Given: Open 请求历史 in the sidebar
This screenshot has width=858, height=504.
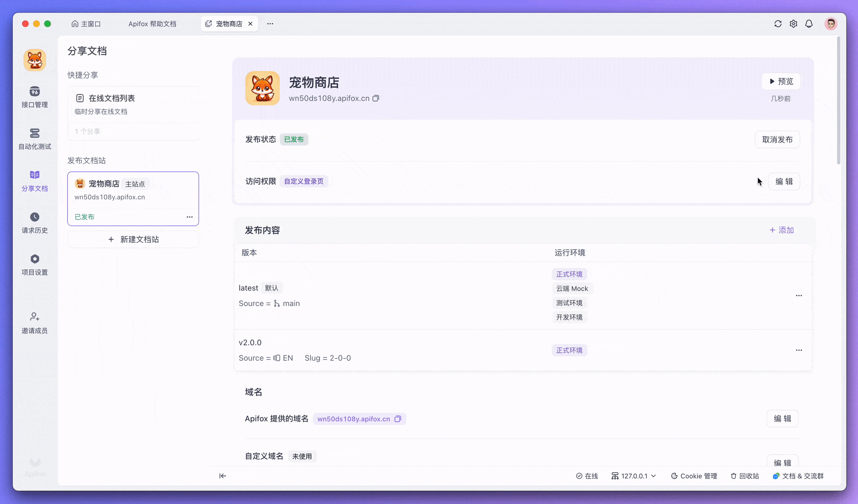Looking at the screenshot, I should tap(35, 223).
